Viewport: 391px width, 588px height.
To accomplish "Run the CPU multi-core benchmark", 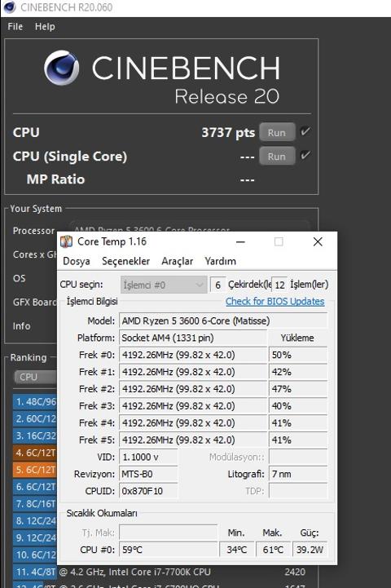I will tap(277, 132).
